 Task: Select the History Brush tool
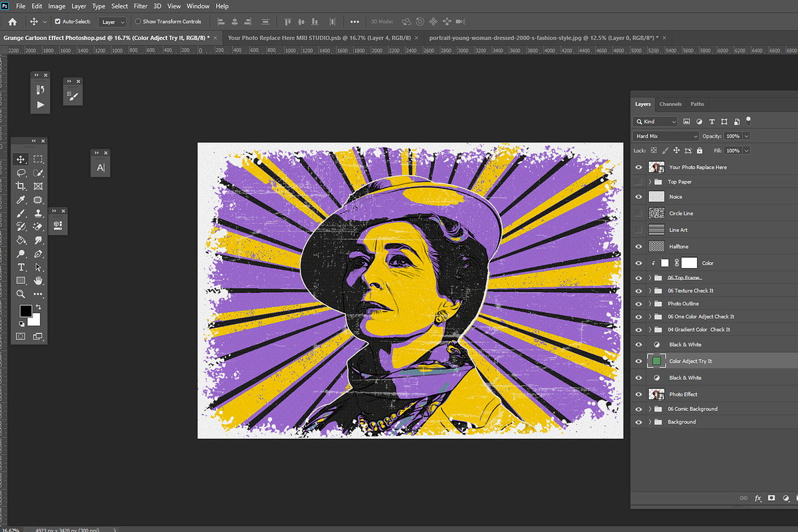(21, 227)
